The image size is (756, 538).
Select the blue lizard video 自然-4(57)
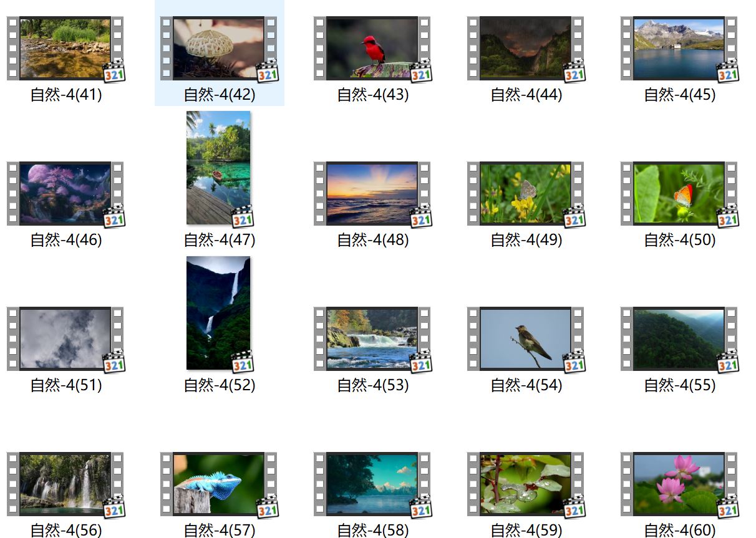pyautogui.click(x=218, y=484)
